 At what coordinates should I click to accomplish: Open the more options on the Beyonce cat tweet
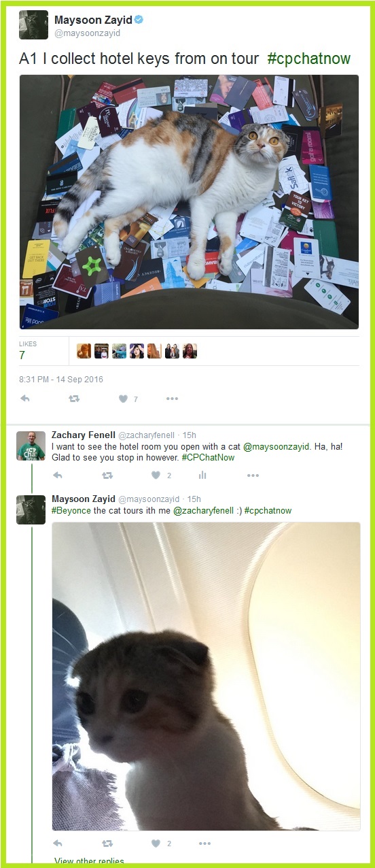[x=204, y=844]
